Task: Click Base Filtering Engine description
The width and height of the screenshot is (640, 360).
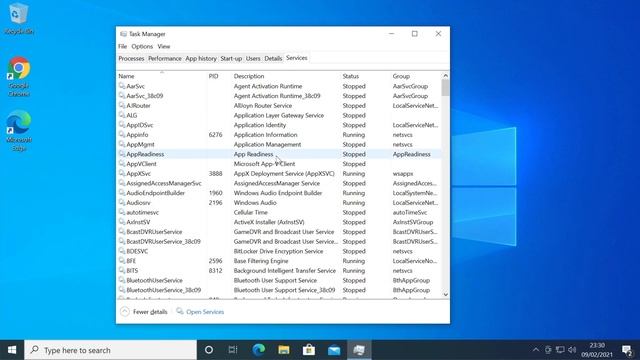Action: 261,261
